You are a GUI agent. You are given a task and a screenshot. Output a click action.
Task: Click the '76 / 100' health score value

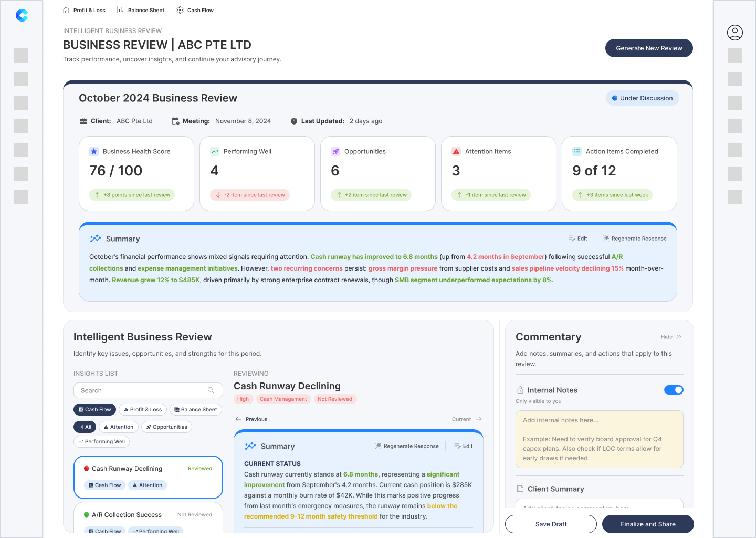coord(116,171)
